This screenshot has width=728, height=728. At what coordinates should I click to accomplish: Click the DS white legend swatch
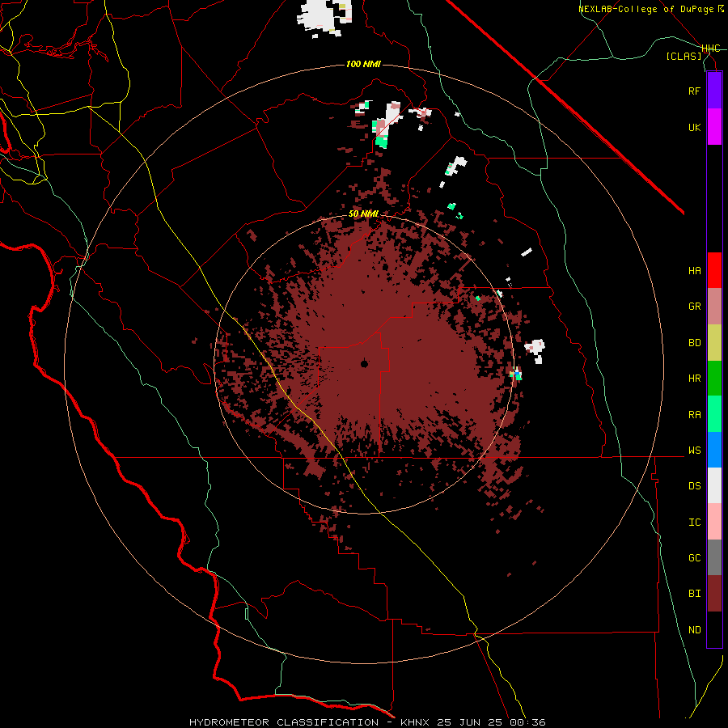coord(714,485)
